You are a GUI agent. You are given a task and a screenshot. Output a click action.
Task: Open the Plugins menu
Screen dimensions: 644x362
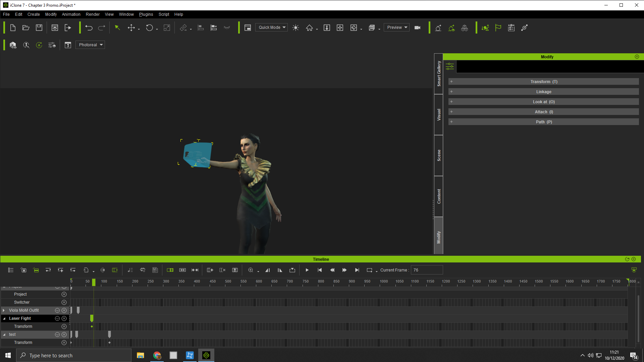pyautogui.click(x=146, y=14)
